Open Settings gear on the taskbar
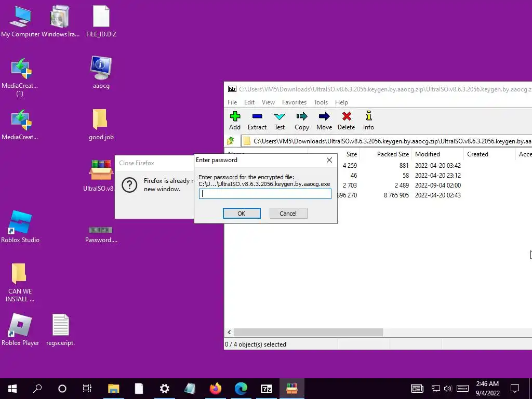Viewport: 532px width, 399px height. pyautogui.click(x=165, y=389)
